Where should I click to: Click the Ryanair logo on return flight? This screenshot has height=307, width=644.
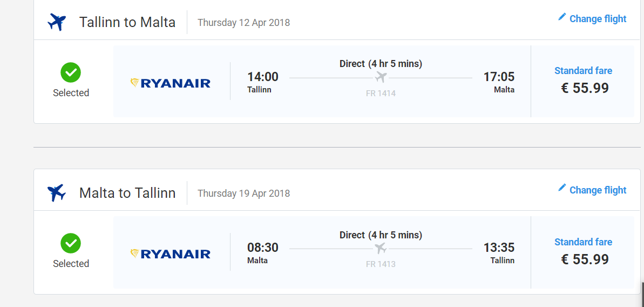[x=170, y=255]
